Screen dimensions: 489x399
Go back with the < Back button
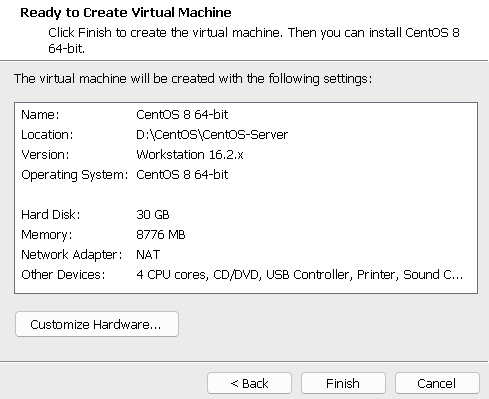click(x=249, y=383)
